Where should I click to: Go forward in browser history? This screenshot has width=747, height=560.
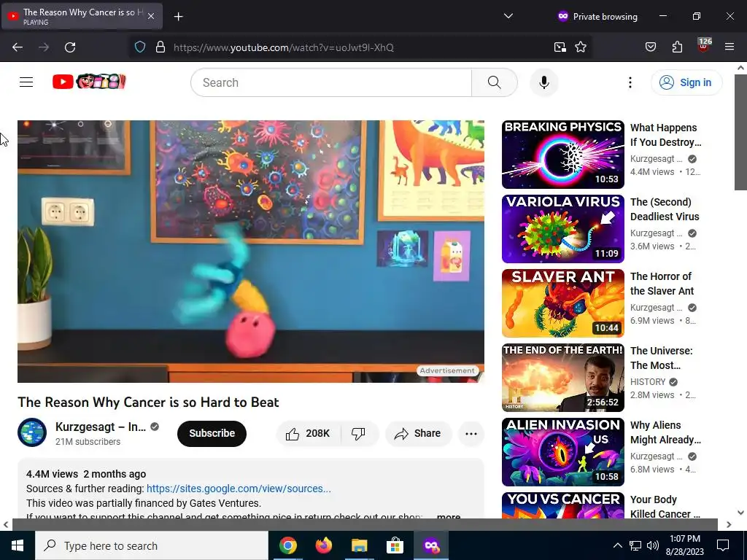44,47
